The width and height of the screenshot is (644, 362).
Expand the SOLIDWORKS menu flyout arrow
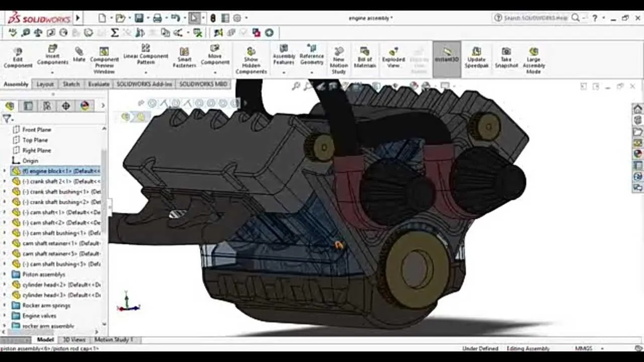78,18
